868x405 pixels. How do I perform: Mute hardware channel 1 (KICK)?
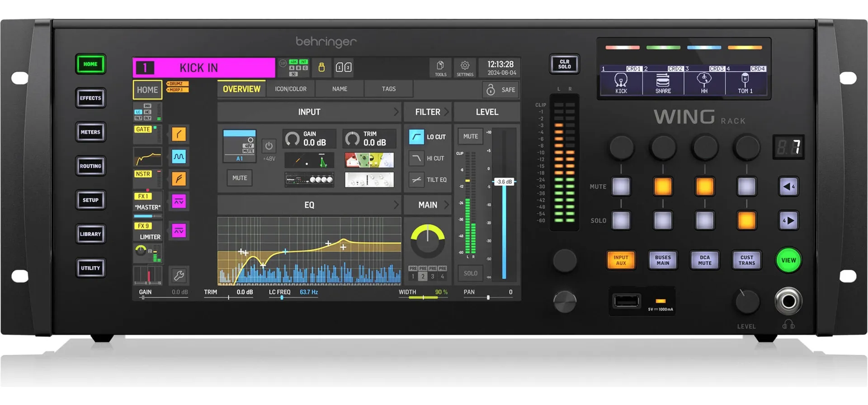621,186
